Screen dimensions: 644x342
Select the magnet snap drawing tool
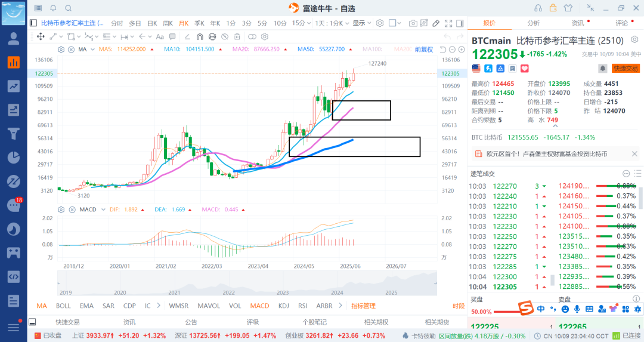200,36
